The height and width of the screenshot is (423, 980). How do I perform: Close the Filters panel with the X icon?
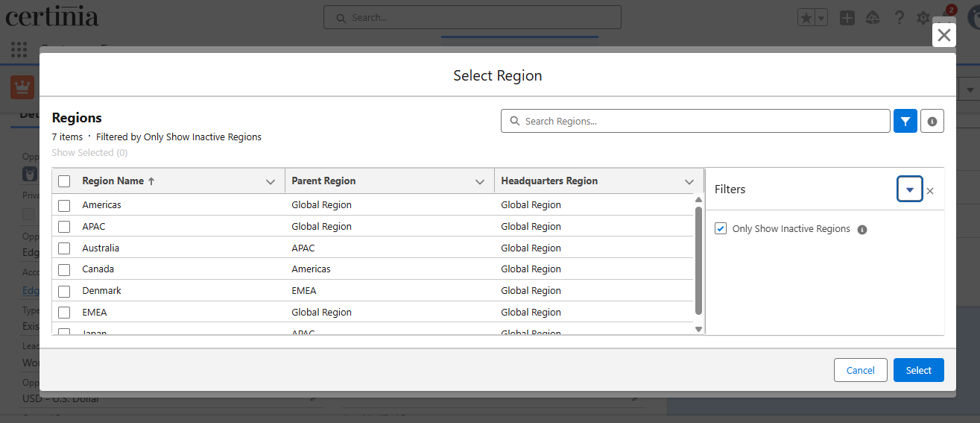930,191
